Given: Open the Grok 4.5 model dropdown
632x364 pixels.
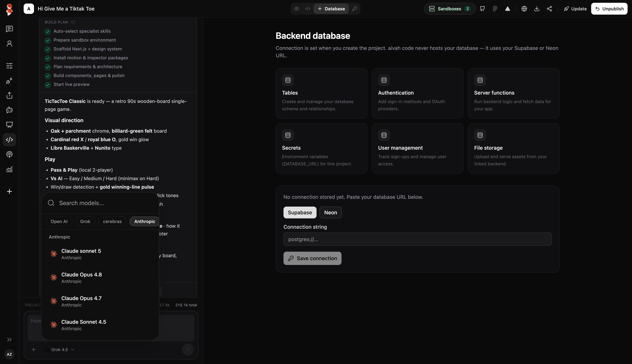Looking at the screenshot, I should (60, 350).
